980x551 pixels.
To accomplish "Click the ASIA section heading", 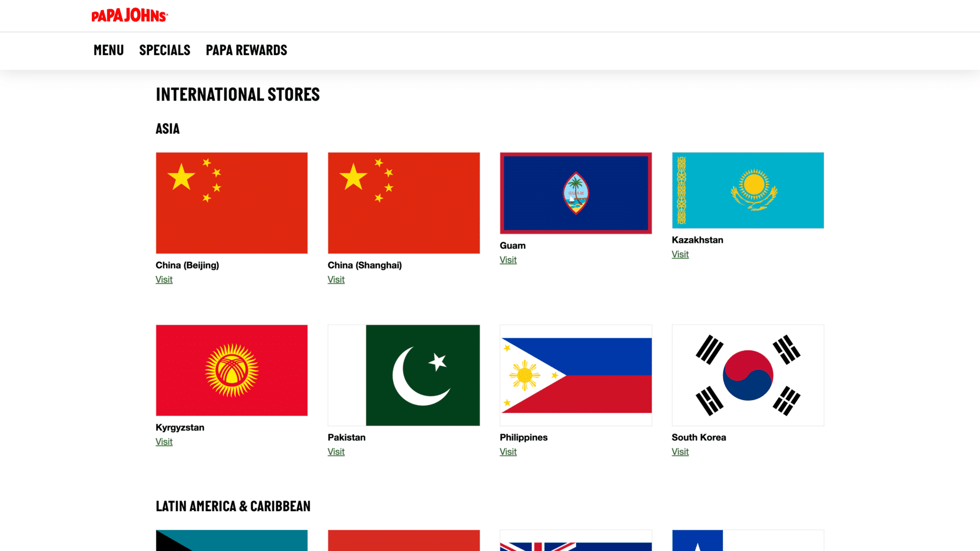I will point(167,129).
